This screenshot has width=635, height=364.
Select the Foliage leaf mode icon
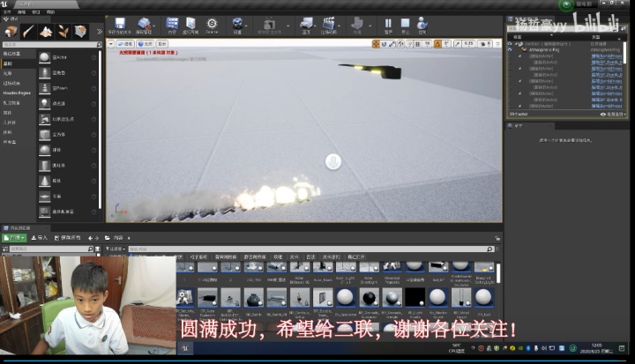tap(63, 32)
